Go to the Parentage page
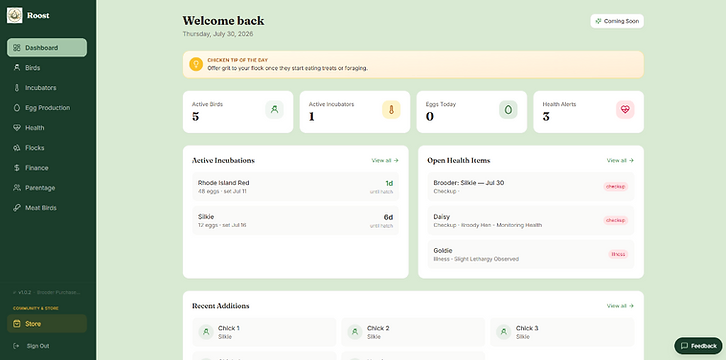The width and height of the screenshot is (726, 360). [47, 188]
